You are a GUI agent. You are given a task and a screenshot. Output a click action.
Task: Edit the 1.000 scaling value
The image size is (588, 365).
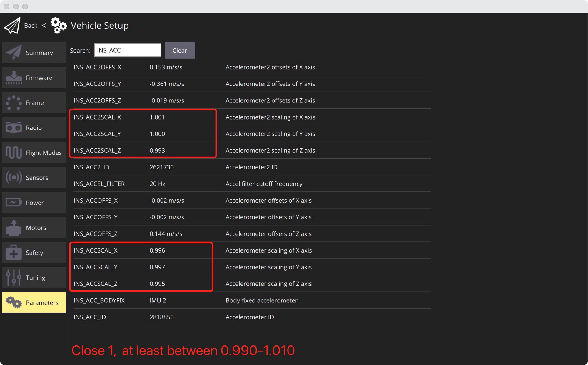coord(157,134)
